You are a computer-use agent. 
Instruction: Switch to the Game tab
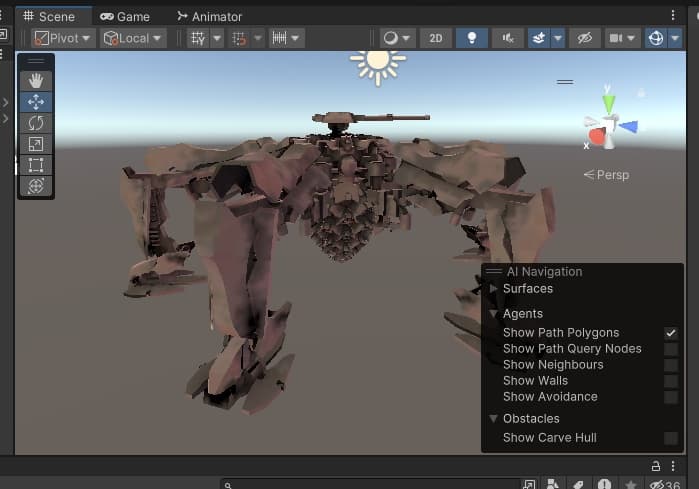125,16
